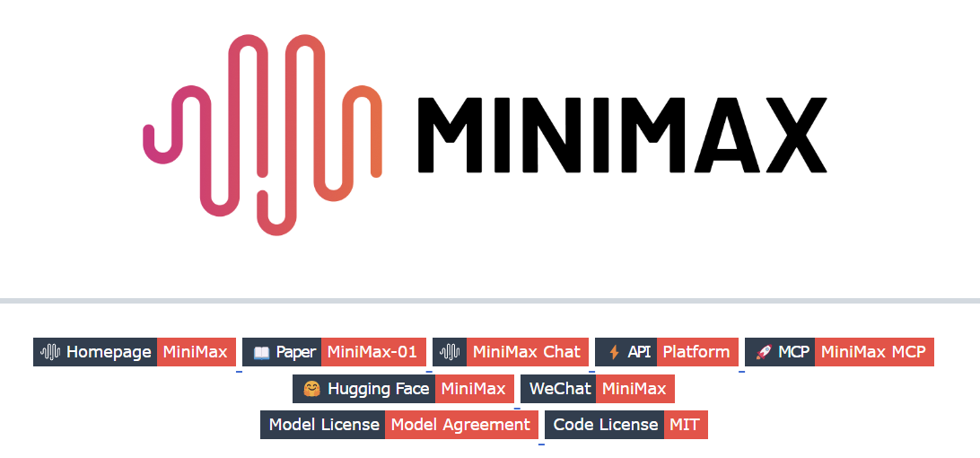Click the hugging face emoji icon

(312, 389)
